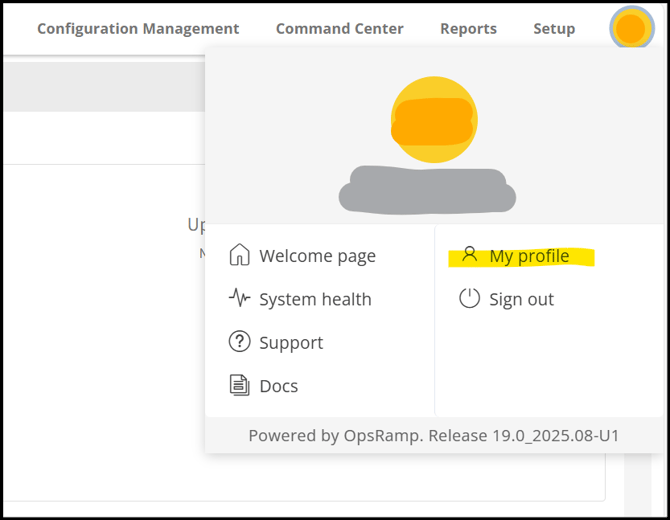Click the document icon next to Docs
Image resolution: width=670 pixels, height=520 pixels.
point(239,385)
